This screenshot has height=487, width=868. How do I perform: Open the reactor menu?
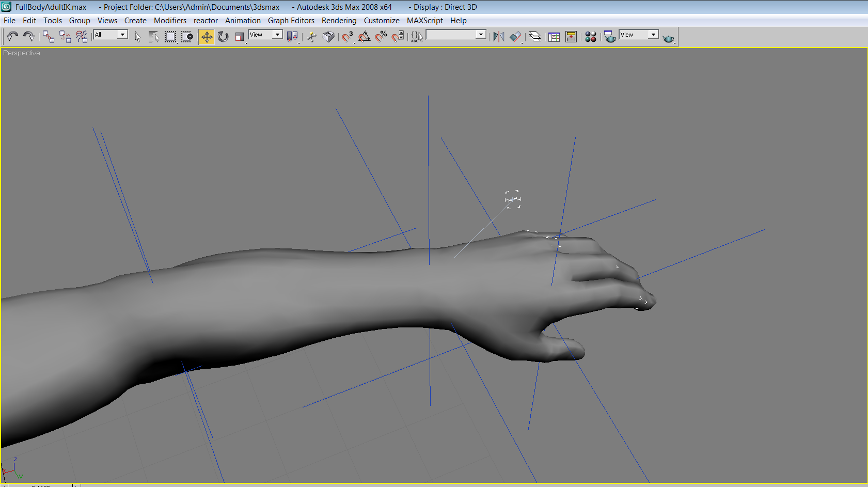pyautogui.click(x=206, y=21)
